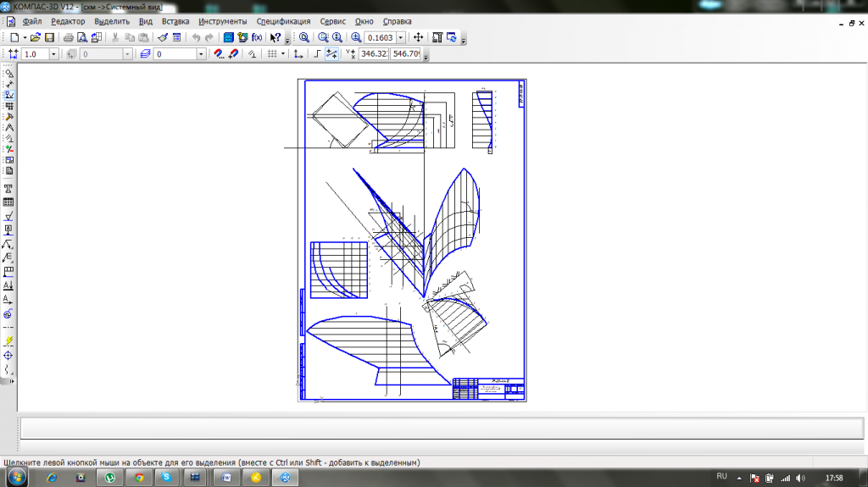
Task: Open the zoom scale dropdown arrow
Action: 401,37
